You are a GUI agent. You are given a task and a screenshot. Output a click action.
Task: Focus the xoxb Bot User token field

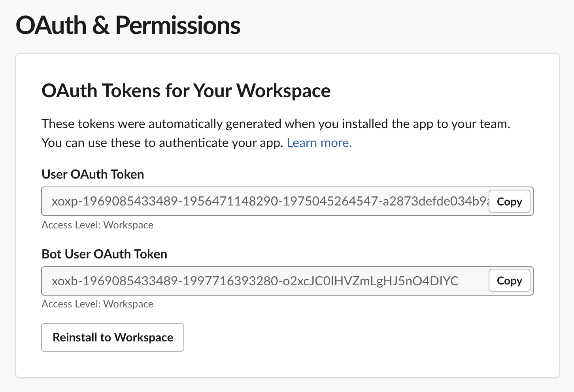[265, 281]
